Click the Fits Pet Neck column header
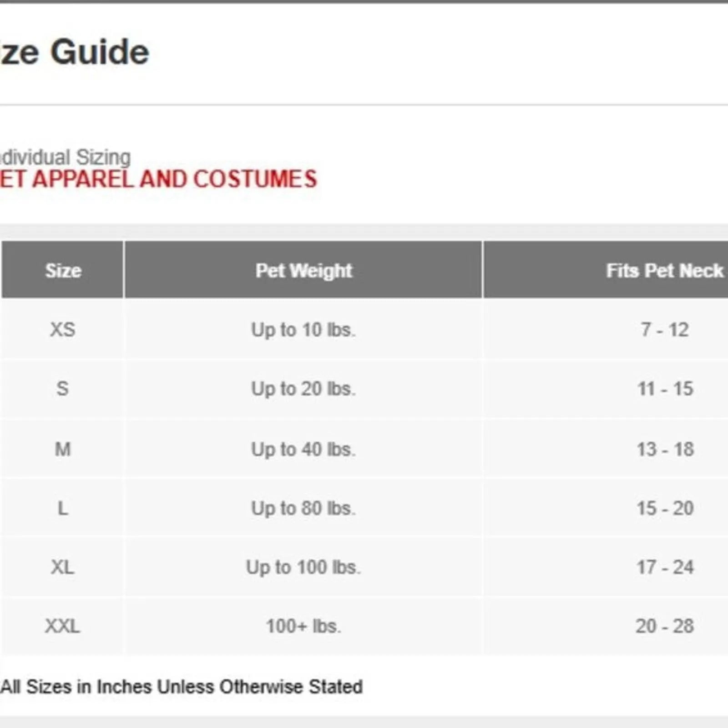This screenshot has height=728, width=728. (664, 271)
